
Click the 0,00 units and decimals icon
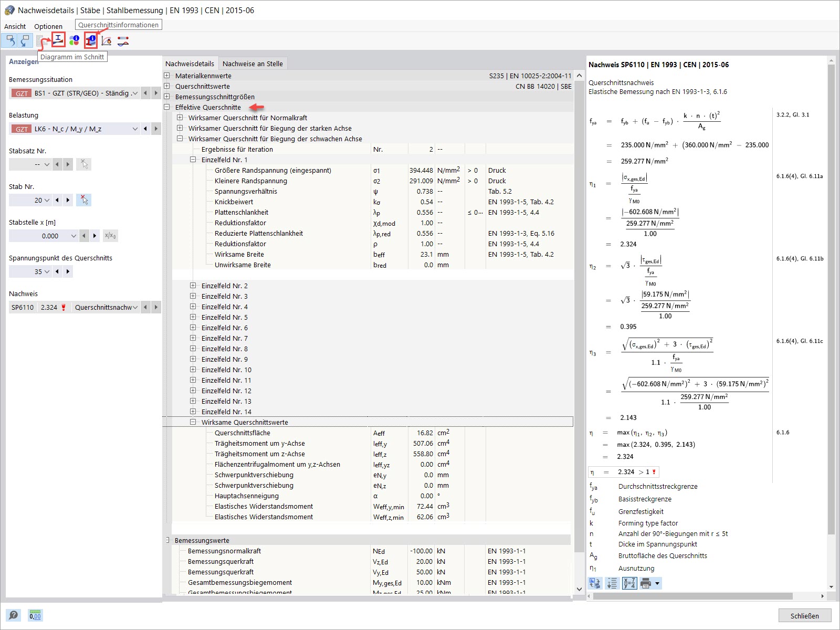(35, 615)
